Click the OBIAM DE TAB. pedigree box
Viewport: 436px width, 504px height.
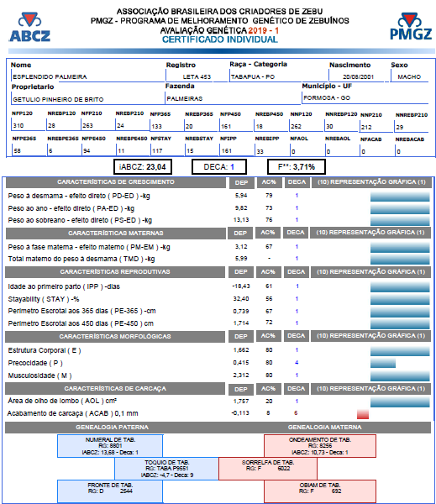tap(320, 491)
